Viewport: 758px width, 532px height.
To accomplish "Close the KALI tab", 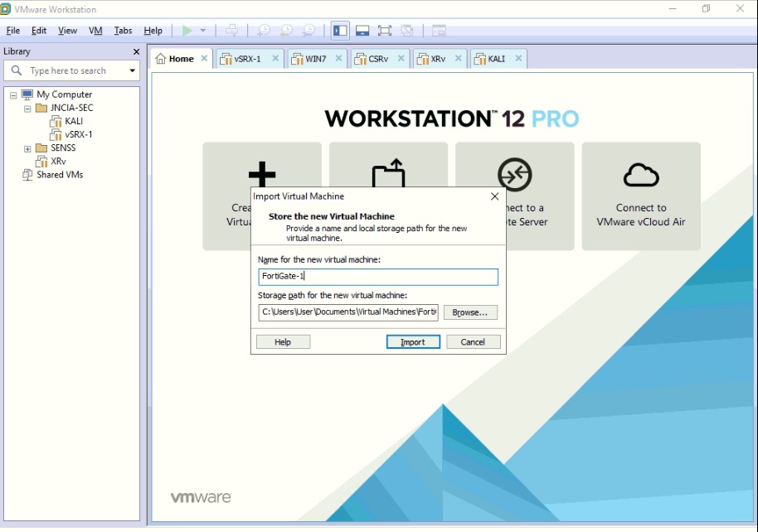I will click(x=518, y=58).
